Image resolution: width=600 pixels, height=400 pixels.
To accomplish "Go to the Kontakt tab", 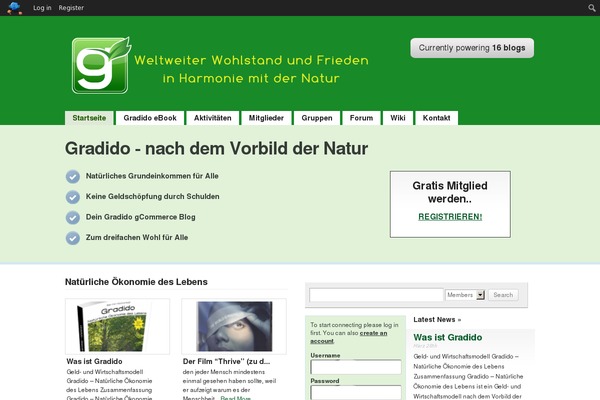I will tap(436, 118).
